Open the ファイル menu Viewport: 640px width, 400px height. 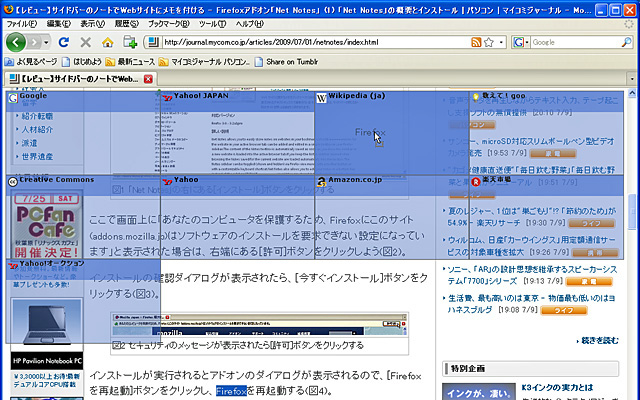22,24
